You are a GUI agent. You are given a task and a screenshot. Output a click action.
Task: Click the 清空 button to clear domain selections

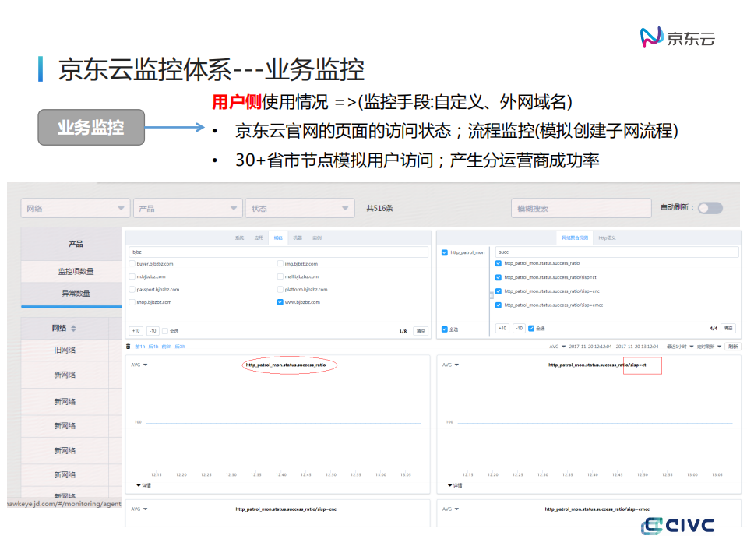pos(420,330)
